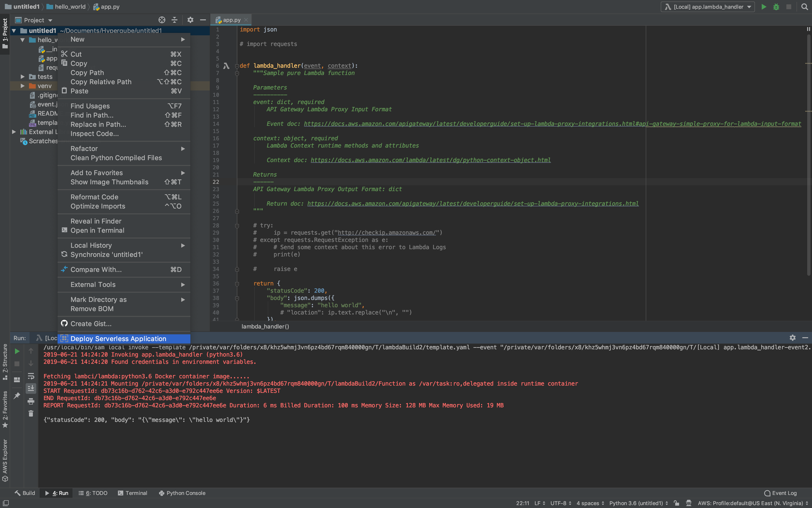Screen dimensions: 812x508
Task: Hide the Project tool window
Action: click(203, 20)
